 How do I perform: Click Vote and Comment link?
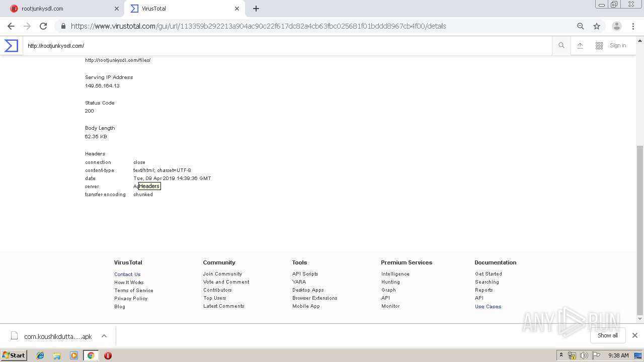(226, 282)
